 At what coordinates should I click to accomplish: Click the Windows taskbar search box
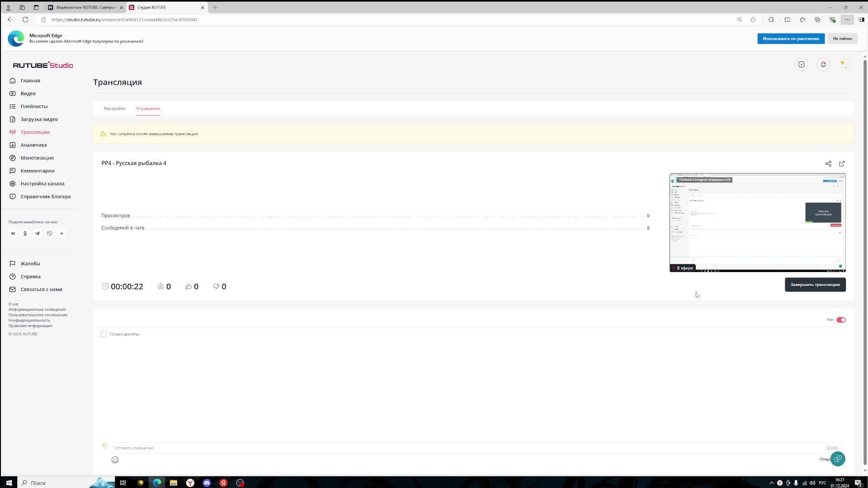[x=66, y=483]
